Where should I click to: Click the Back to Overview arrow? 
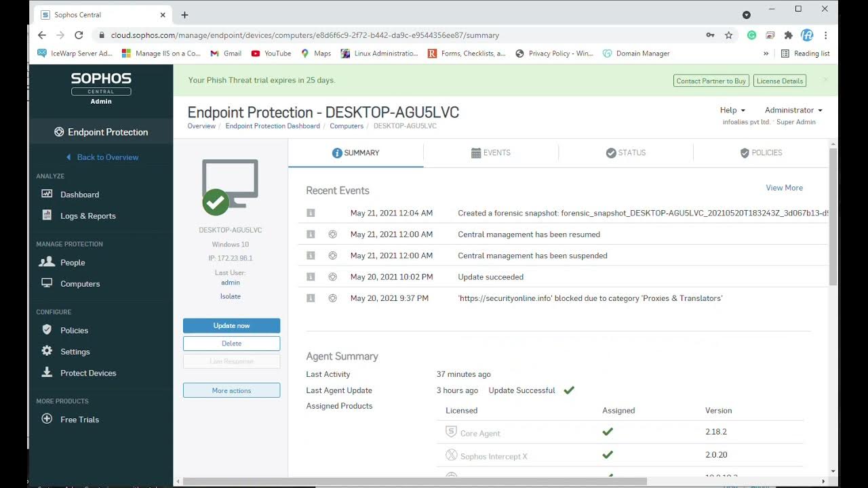coord(68,157)
